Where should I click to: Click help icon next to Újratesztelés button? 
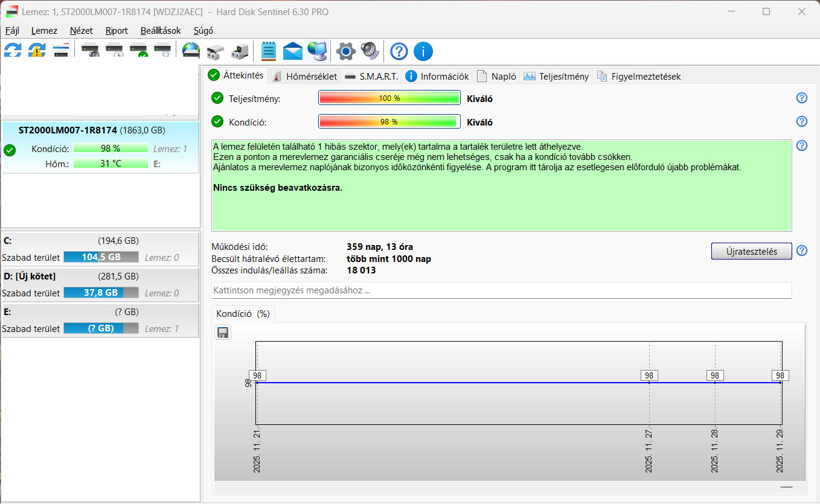(x=802, y=250)
